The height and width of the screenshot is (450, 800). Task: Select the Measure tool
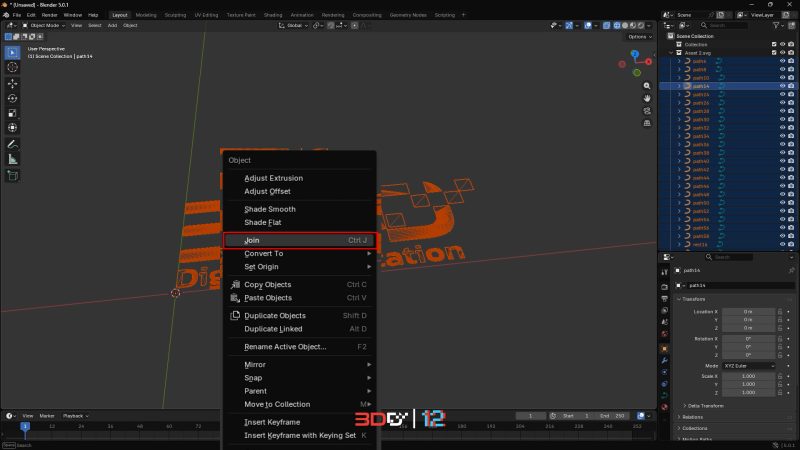click(x=12, y=159)
